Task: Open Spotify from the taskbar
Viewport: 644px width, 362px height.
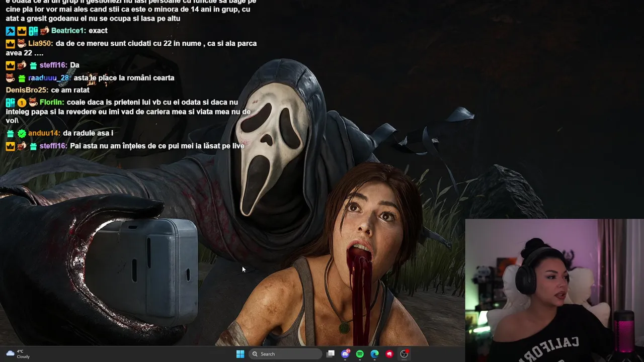Action: coord(360,354)
